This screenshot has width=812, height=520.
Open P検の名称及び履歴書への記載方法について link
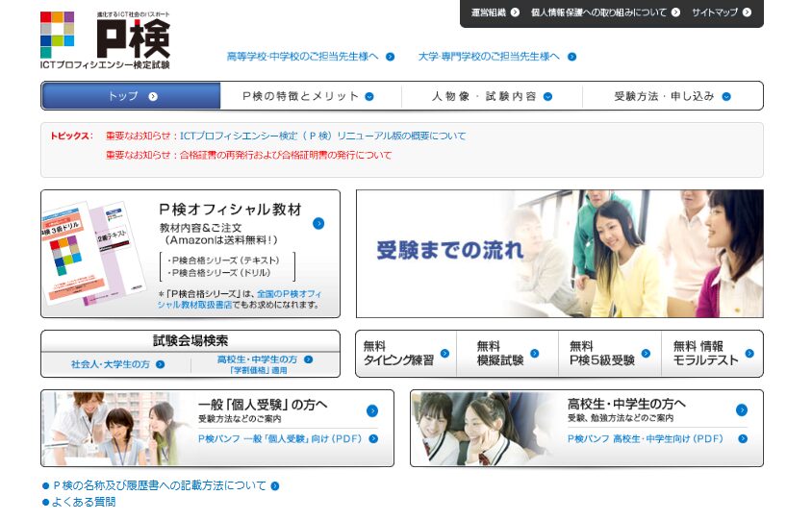(161, 485)
